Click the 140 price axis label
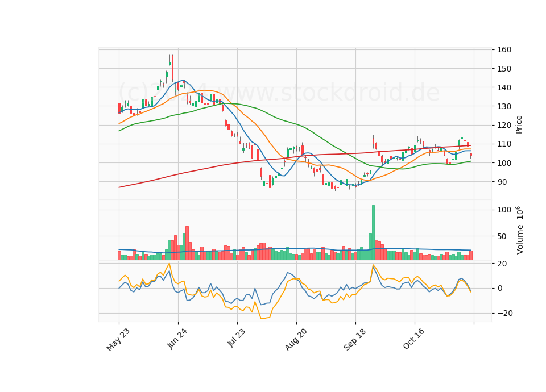Screen dimensions: 546x392 (504, 87)
